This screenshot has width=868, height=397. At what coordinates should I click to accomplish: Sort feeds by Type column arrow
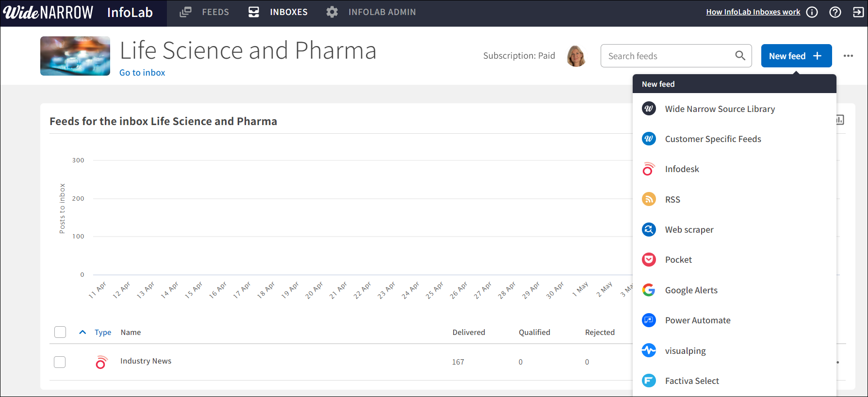click(x=82, y=332)
